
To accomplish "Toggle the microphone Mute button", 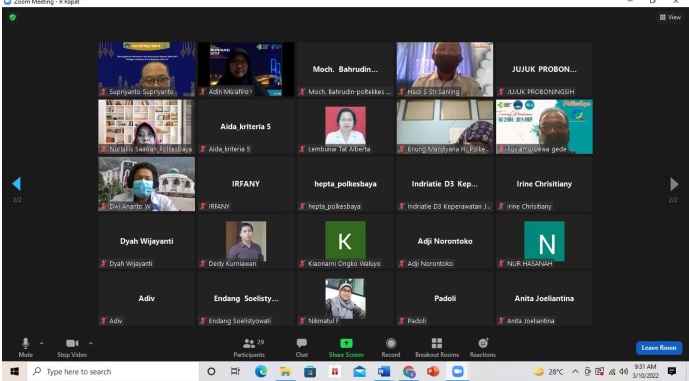I will [25, 347].
